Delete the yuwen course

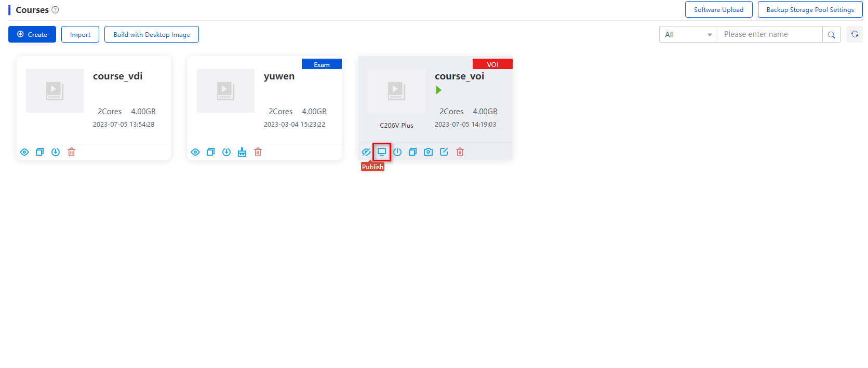pyautogui.click(x=258, y=152)
